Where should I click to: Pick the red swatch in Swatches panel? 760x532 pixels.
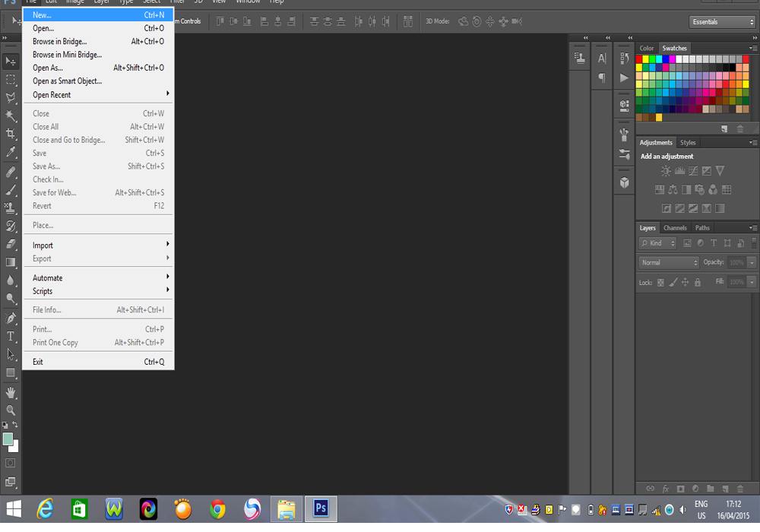point(640,59)
